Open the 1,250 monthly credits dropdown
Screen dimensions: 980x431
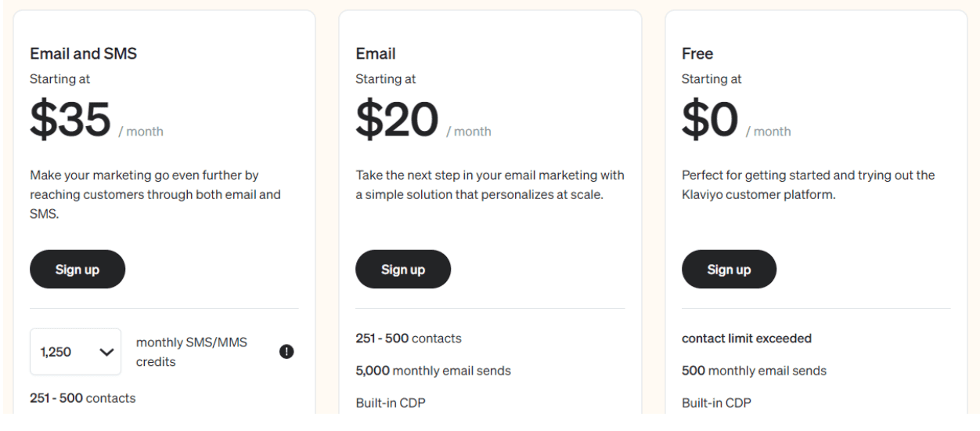pos(76,353)
